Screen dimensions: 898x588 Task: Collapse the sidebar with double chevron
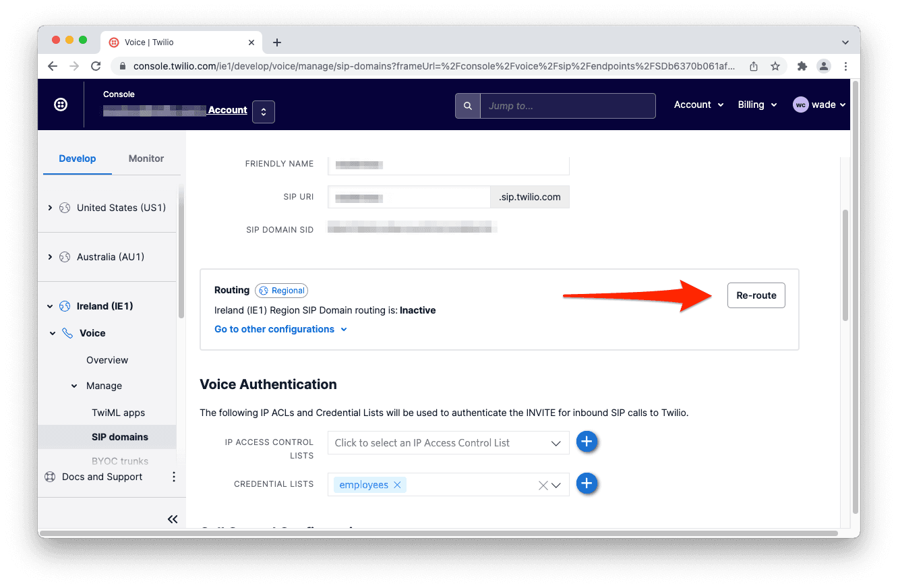click(x=173, y=519)
